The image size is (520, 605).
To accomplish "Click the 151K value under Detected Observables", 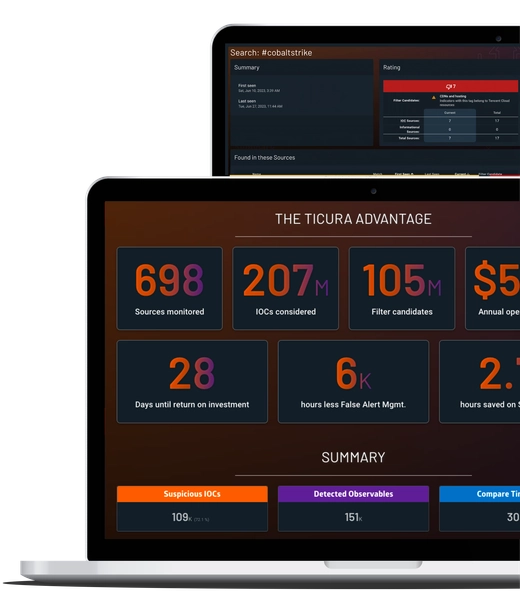I will coord(353,517).
